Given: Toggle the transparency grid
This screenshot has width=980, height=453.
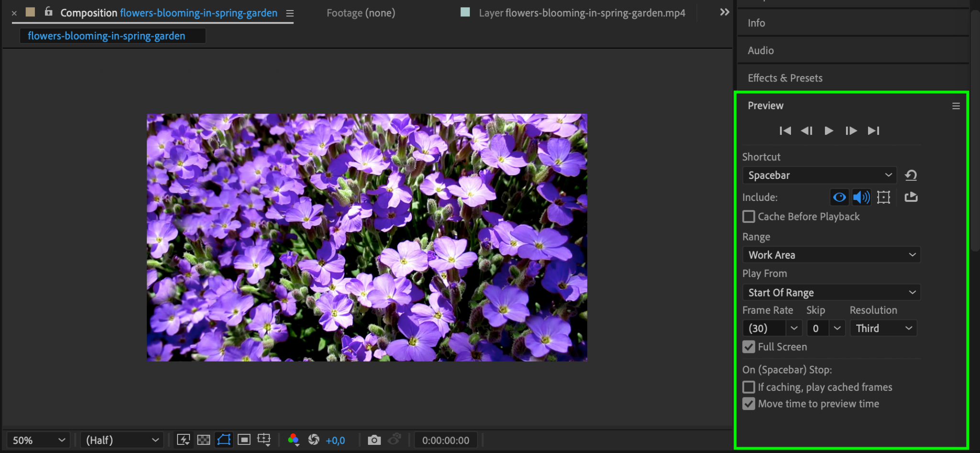Looking at the screenshot, I should click(203, 440).
